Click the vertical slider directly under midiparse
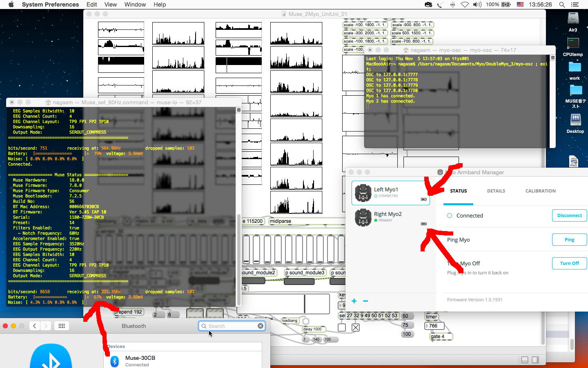This screenshot has height=368, width=588. pos(278,249)
